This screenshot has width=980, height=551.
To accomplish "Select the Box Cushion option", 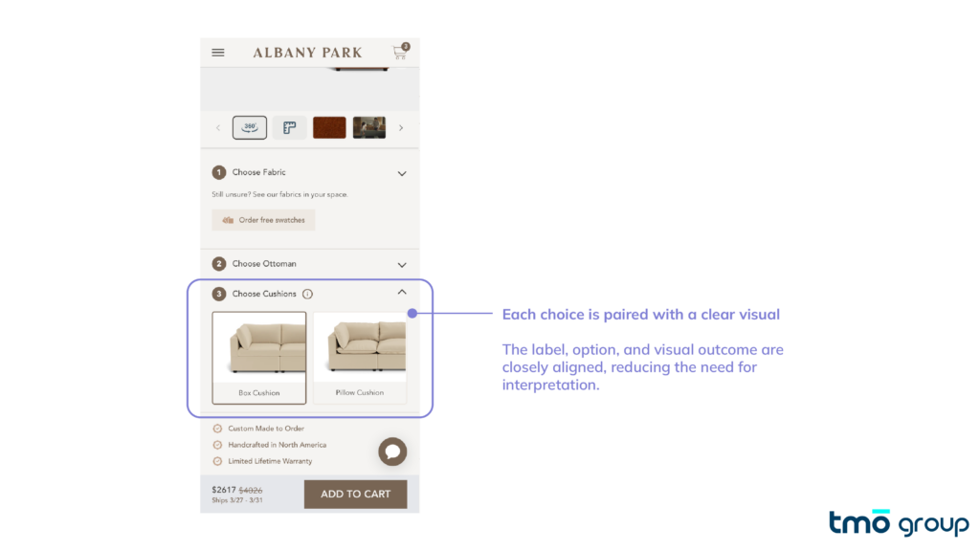I will pos(258,358).
